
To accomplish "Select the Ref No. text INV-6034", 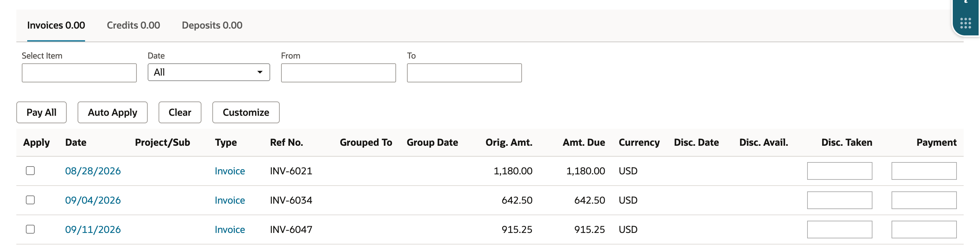I will (291, 200).
